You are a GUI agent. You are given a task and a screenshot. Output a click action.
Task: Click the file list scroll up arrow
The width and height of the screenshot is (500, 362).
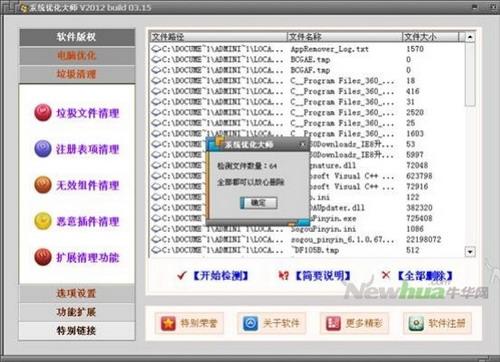coord(470,37)
